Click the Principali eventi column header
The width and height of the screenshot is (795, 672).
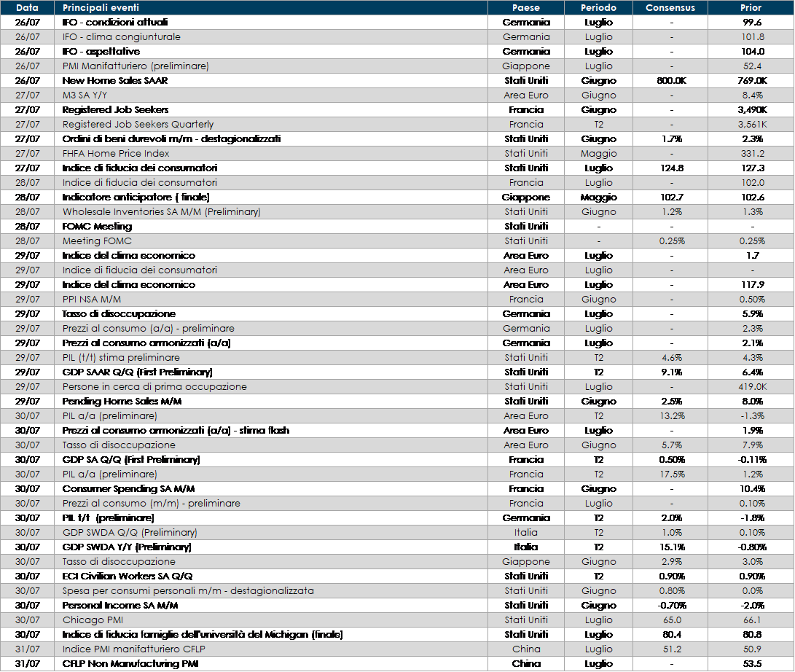[x=101, y=8]
